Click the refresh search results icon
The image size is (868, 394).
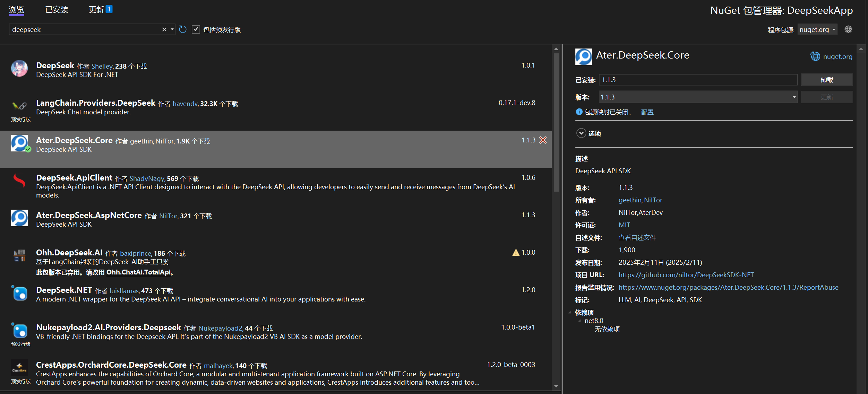(183, 29)
